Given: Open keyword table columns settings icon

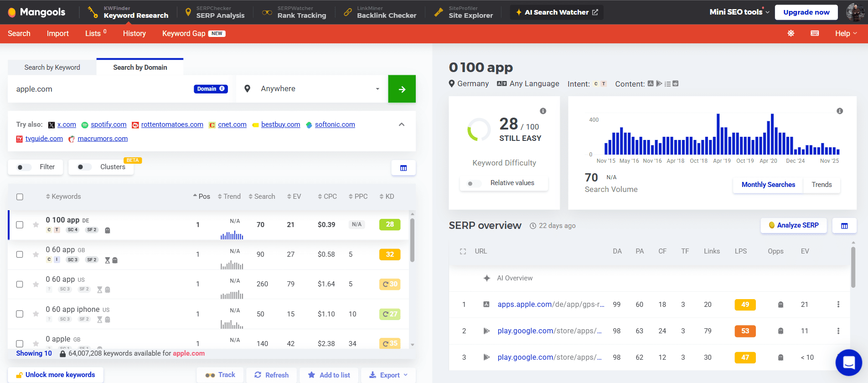Looking at the screenshot, I should pyautogui.click(x=403, y=168).
